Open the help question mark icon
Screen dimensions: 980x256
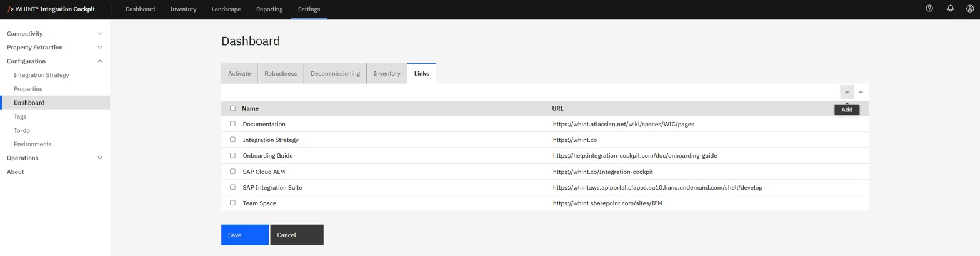click(929, 9)
